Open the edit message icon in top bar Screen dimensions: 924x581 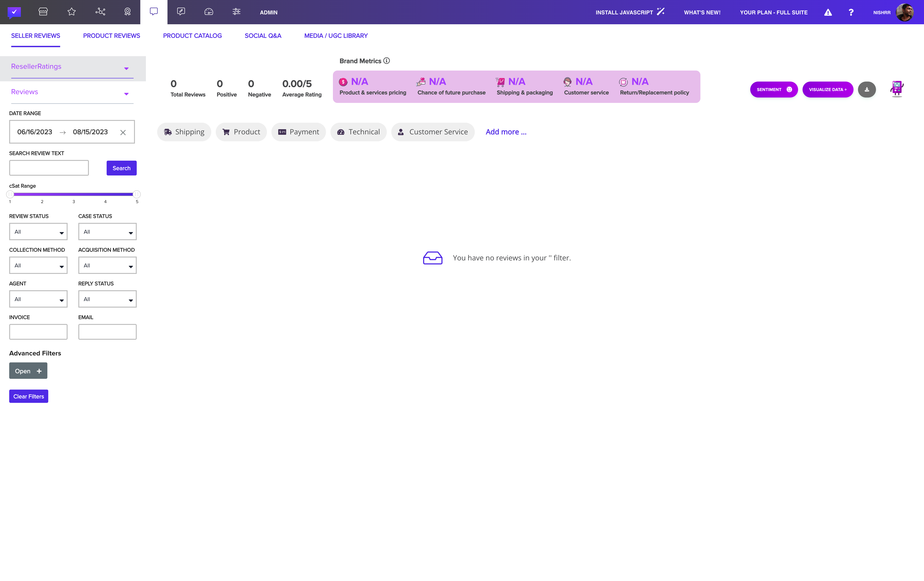[x=181, y=12]
